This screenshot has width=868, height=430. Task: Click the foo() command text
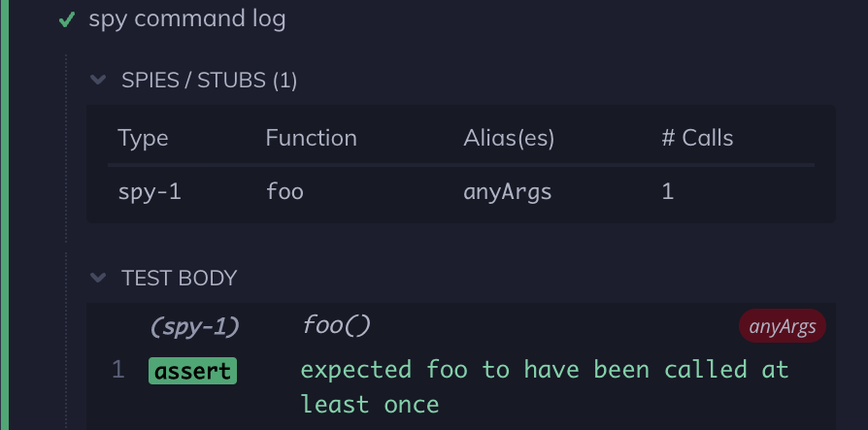[336, 326]
